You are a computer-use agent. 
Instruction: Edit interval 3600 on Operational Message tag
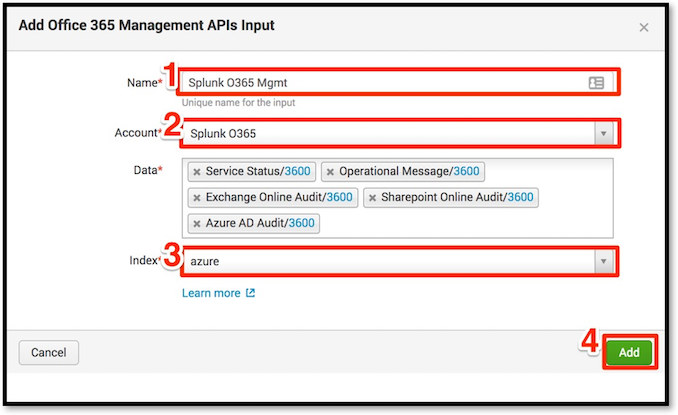pos(466,171)
